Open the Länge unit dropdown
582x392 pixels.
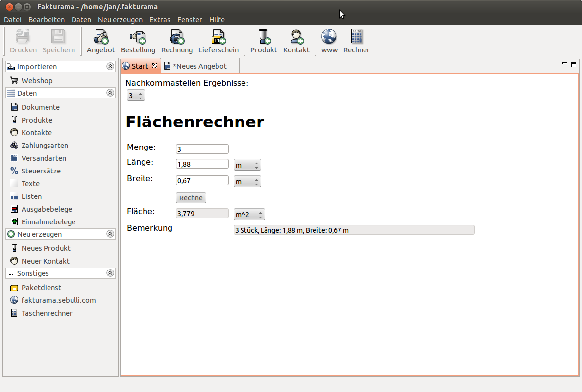(x=247, y=165)
